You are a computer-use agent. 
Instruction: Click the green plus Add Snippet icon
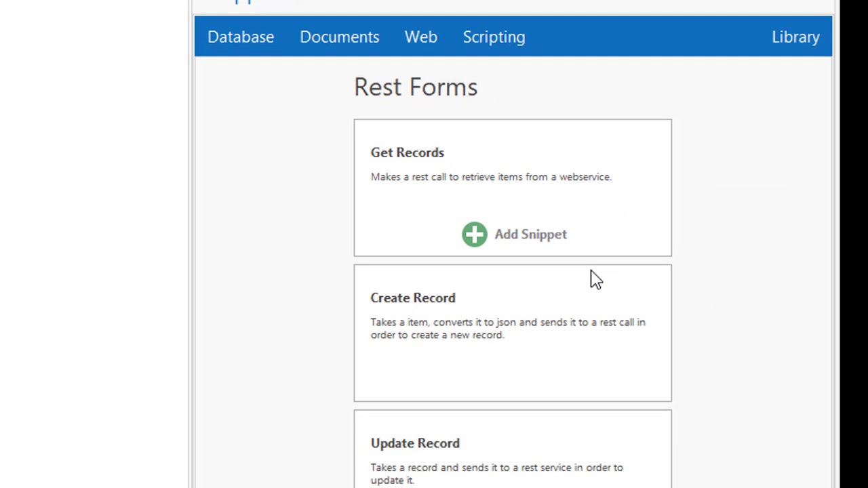(x=475, y=235)
